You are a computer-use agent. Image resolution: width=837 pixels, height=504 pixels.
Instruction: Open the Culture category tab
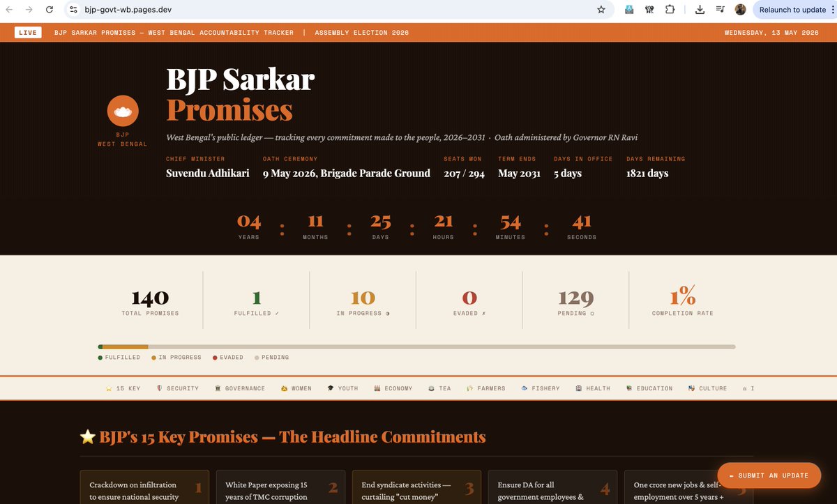pyautogui.click(x=707, y=388)
